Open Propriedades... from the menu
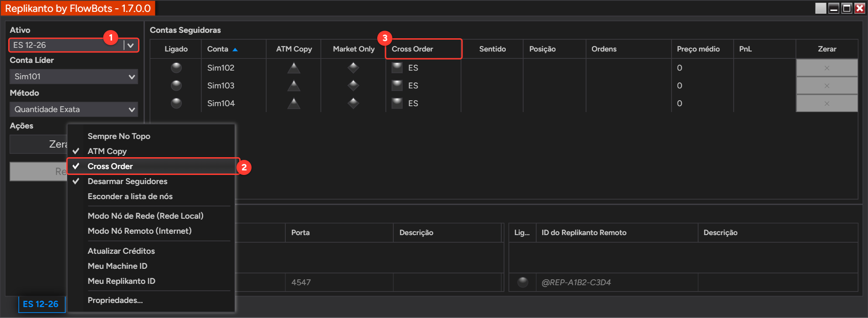The height and width of the screenshot is (318, 868). pyautogui.click(x=151, y=300)
